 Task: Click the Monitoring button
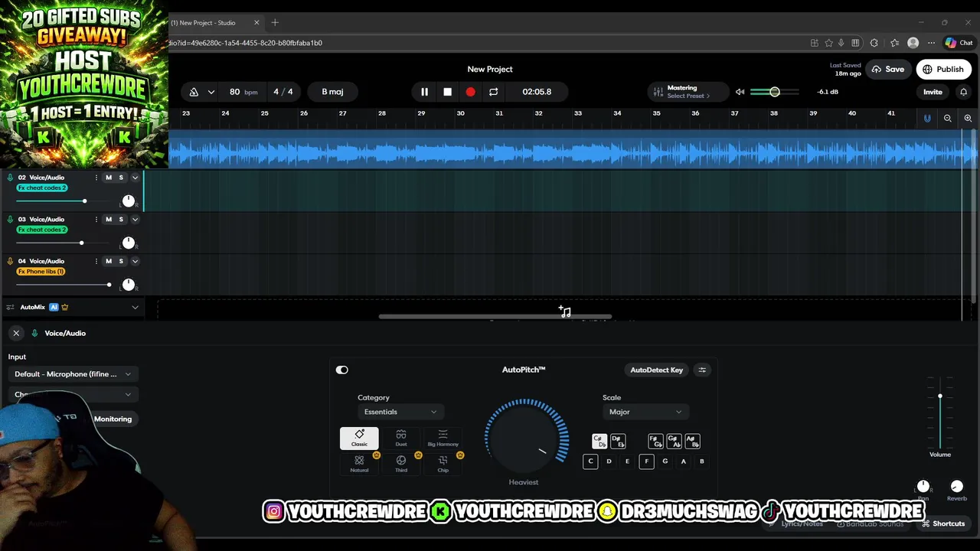[x=113, y=419]
